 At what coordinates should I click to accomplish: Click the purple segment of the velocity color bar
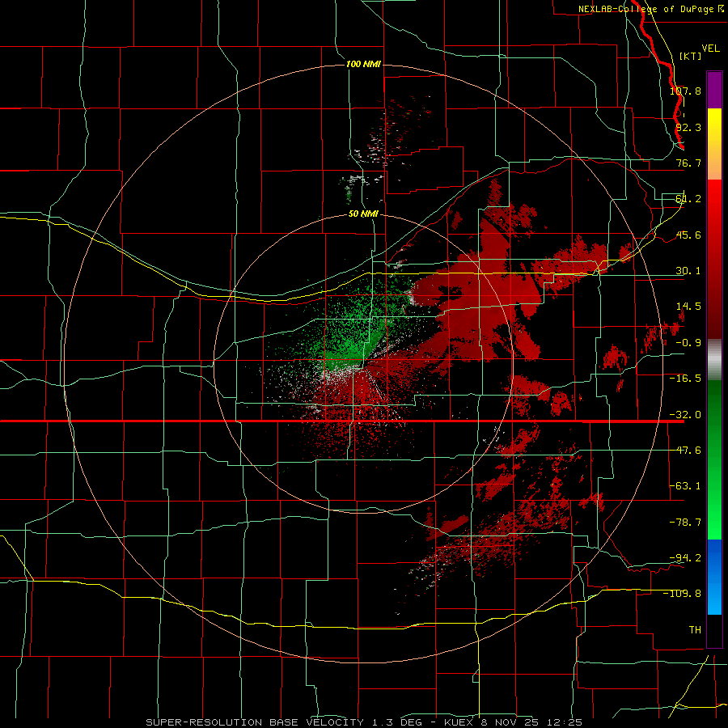click(x=714, y=90)
